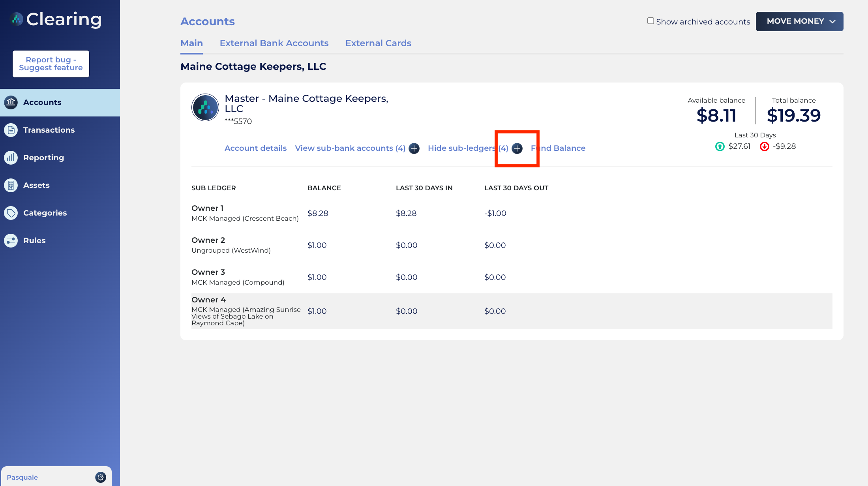Select the Assets menu label
Viewport: 868px width, 486px height.
tap(36, 185)
